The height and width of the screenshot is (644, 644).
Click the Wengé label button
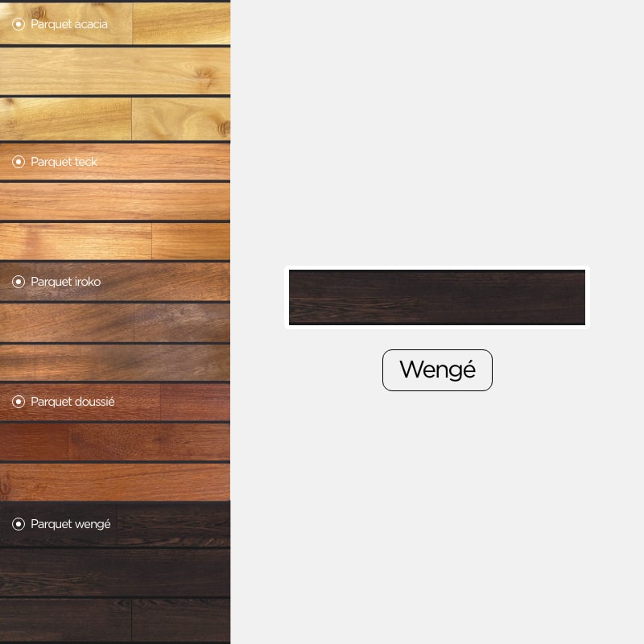437,370
